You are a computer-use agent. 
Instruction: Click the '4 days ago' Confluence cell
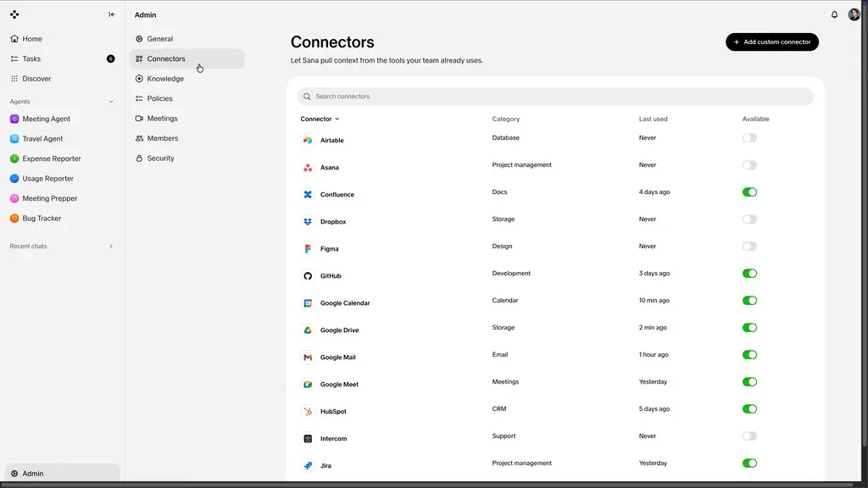pyautogui.click(x=654, y=192)
